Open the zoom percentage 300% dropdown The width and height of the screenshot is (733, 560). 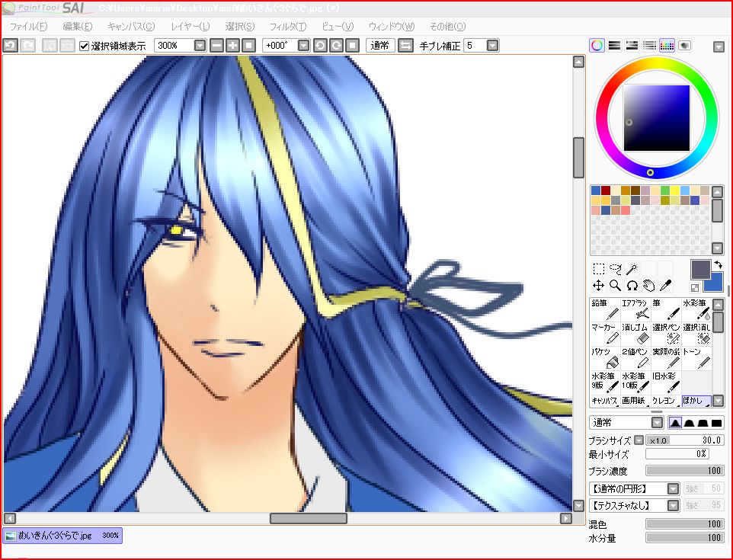(200, 46)
